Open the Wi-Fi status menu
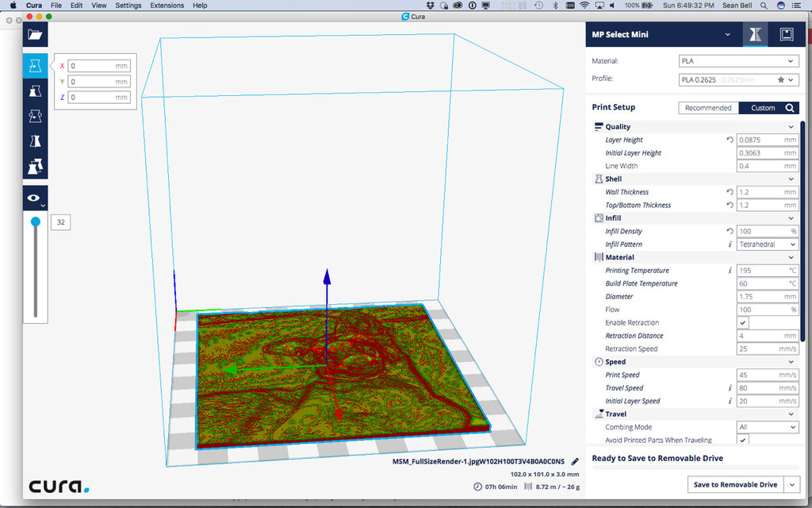812x508 pixels. tap(584, 6)
